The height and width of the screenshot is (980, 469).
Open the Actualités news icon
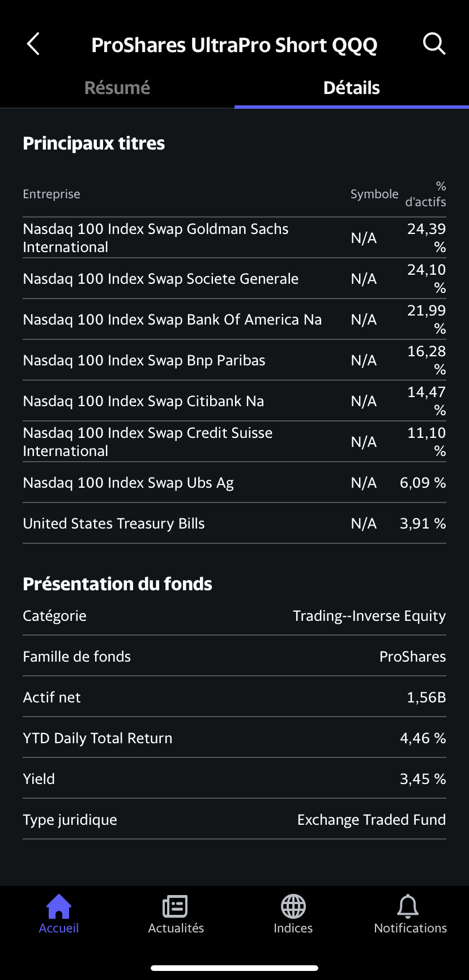pos(176,906)
